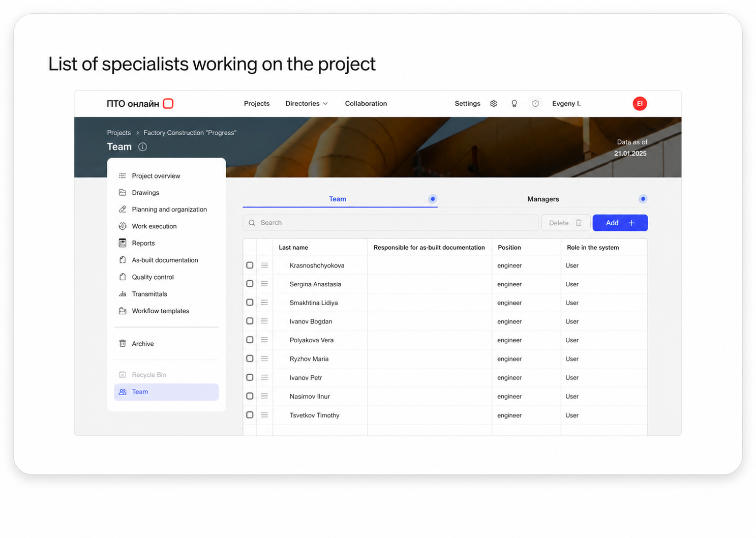756x538 pixels.
Task: Click the lightbulb tips icon
Action: (x=514, y=104)
